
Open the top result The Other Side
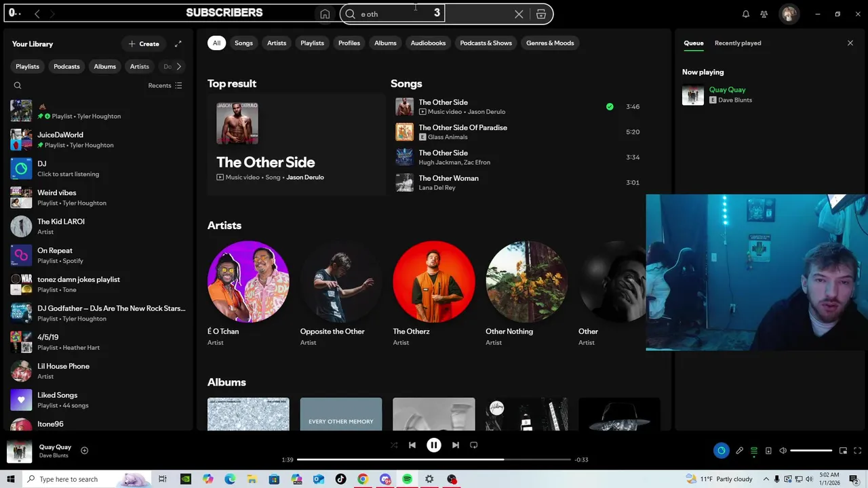296,144
